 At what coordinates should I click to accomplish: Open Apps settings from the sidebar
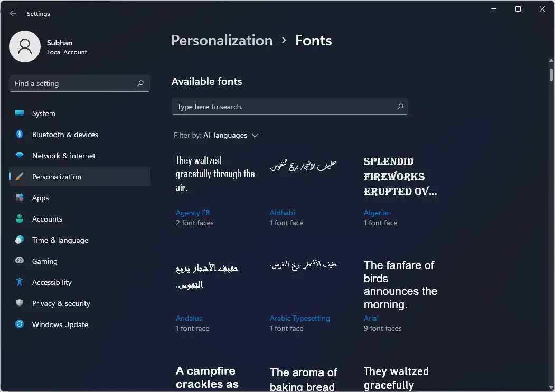click(19, 198)
